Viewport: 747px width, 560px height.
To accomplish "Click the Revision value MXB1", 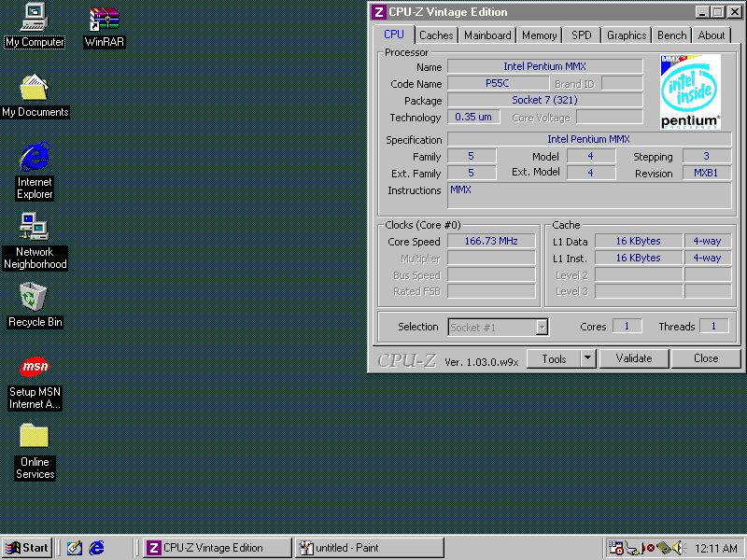I will coord(707,173).
